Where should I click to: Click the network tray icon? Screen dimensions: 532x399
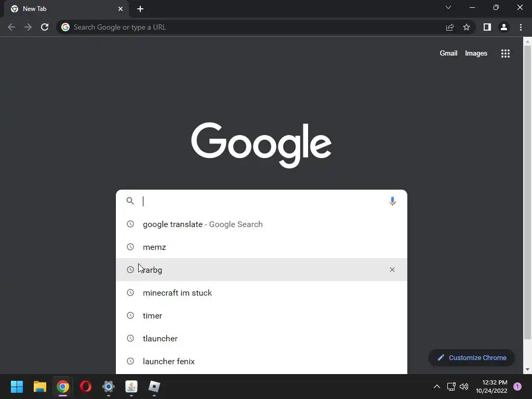[x=451, y=387]
